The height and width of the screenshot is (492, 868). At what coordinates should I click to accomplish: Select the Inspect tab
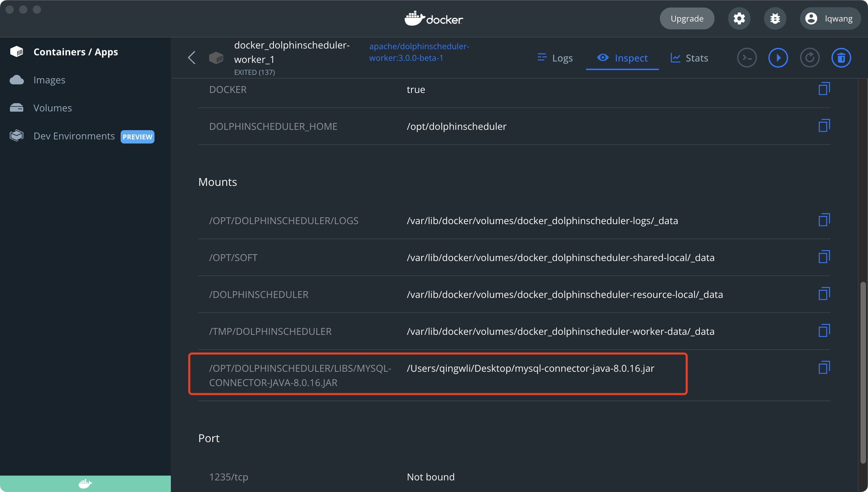tap(622, 58)
